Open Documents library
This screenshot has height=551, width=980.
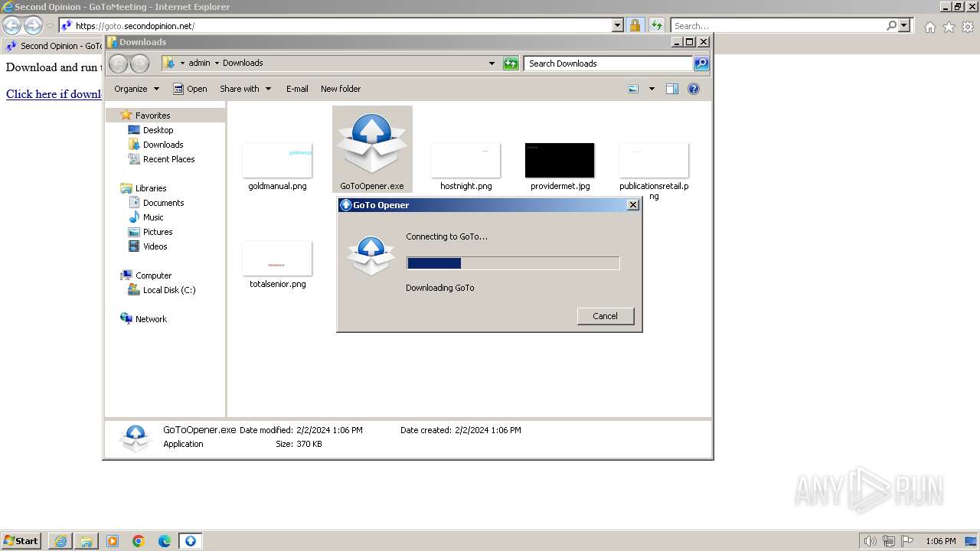[163, 203]
